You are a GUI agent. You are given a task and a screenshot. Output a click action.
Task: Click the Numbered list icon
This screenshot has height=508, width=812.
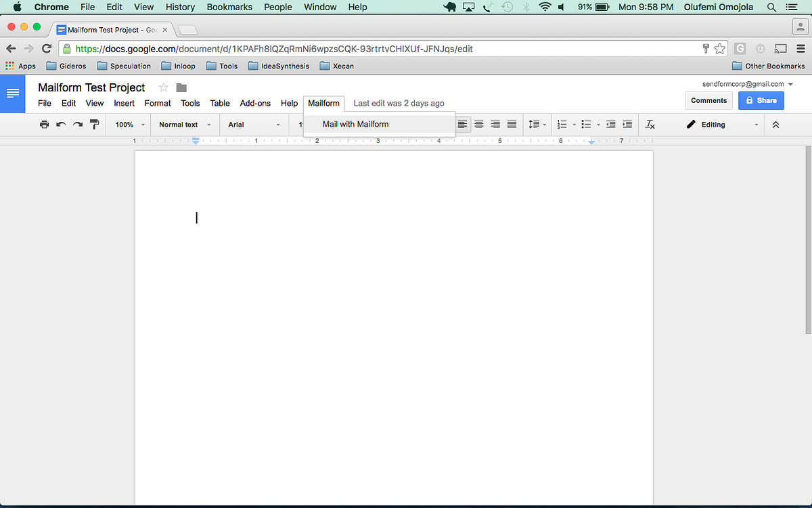click(563, 125)
